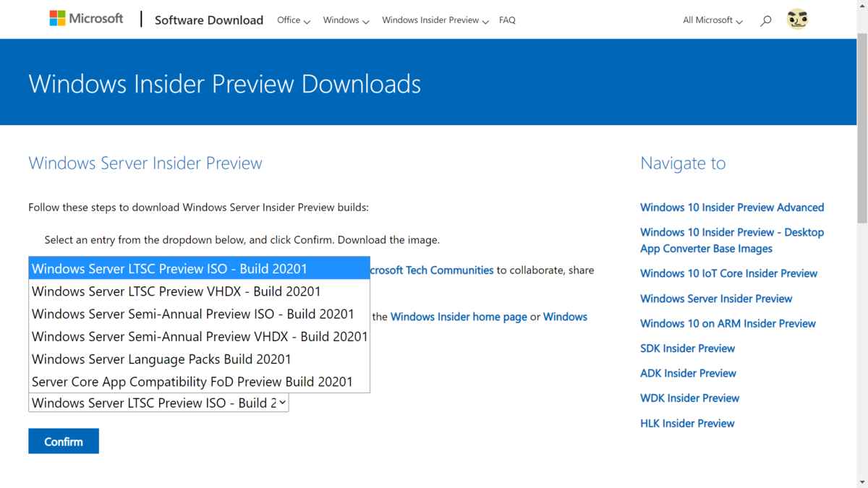Click the Navigate to heading
This screenshot has height=488, width=868.
683,163
